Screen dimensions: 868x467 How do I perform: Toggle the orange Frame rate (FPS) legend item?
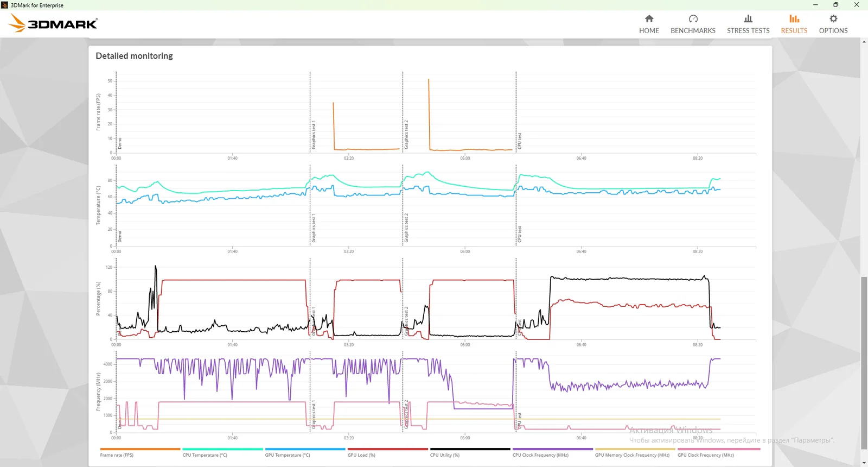pos(140,452)
